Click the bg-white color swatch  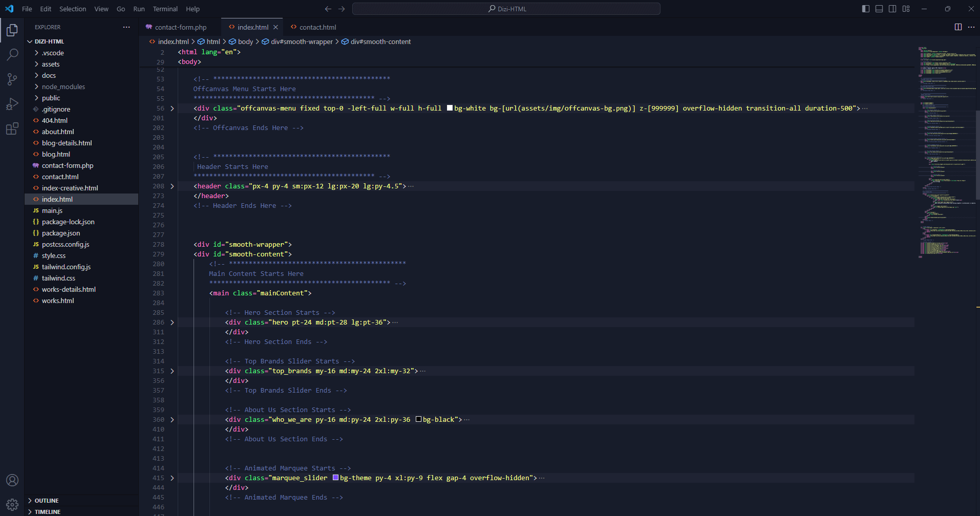tap(450, 108)
